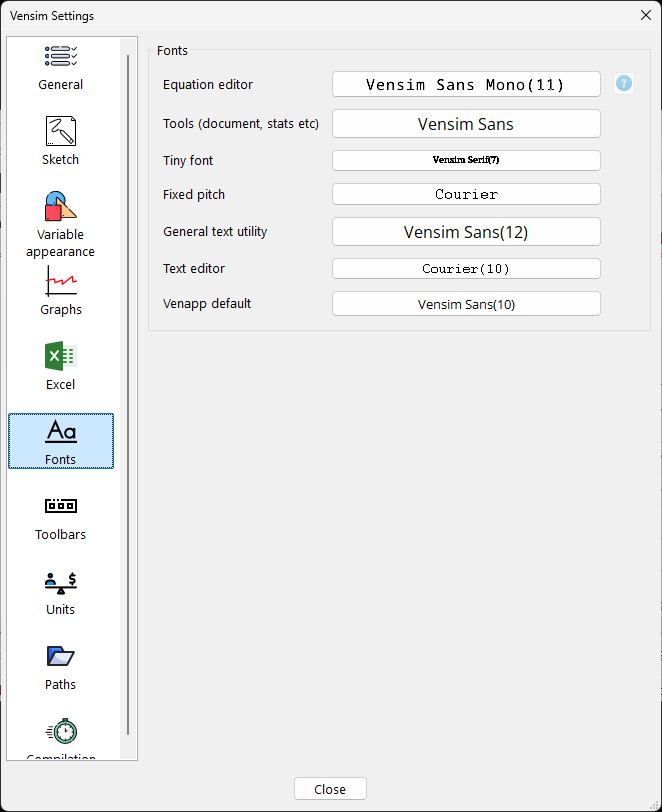Open the General settings category icon
Screen dimensions: 662x812
tap(61, 57)
